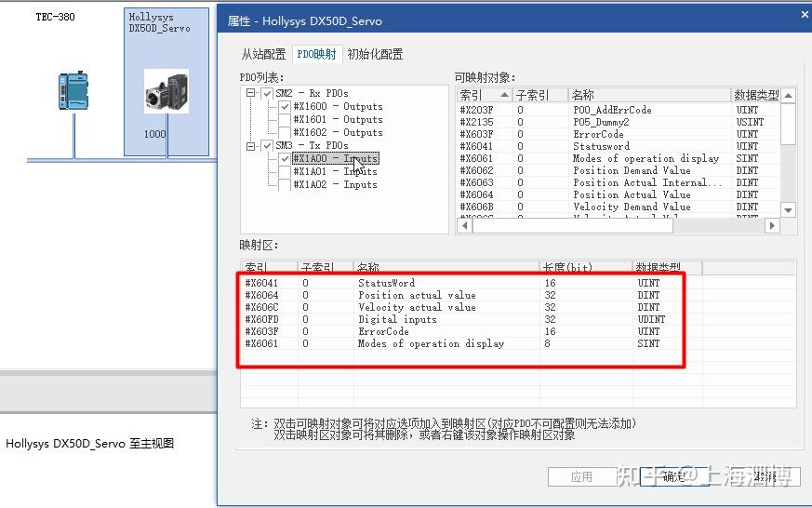Click the 名称 column header in mappable objects
Viewport: 812px width, 508px height.
coord(649,95)
